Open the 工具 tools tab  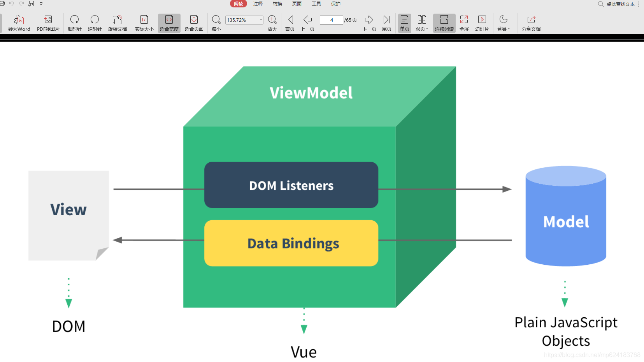[x=316, y=4]
